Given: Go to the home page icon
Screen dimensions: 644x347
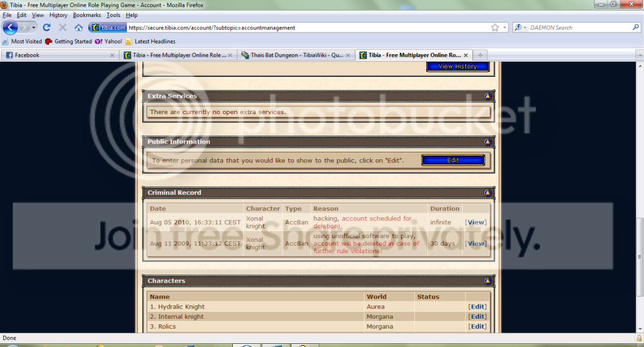Looking at the screenshot, I should click(x=79, y=28).
